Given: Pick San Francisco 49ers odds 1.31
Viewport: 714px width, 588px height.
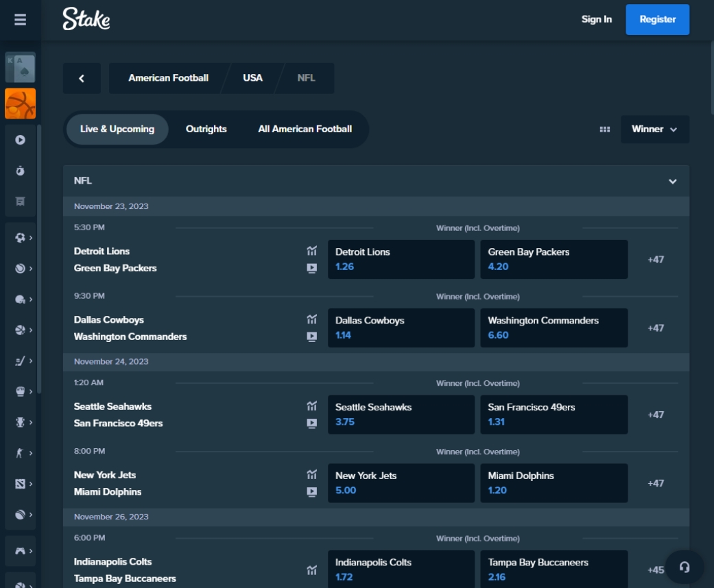Looking at the screenshot, I should (554, 415).
